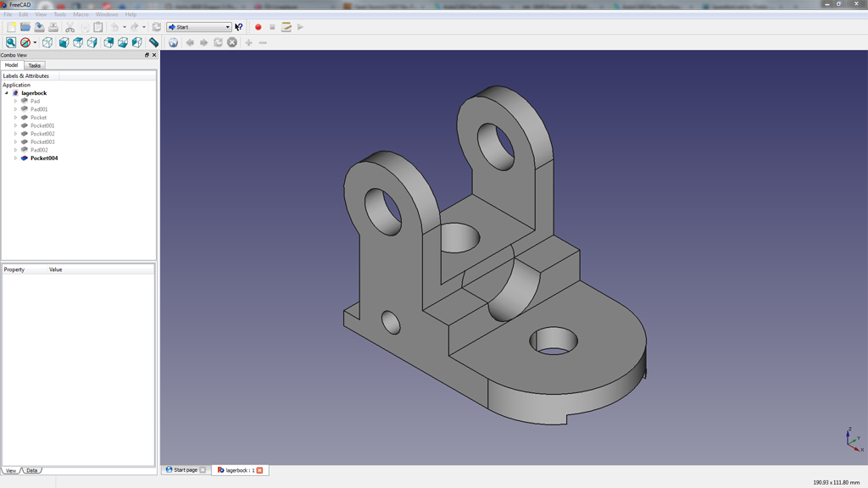This screenshot has width=868, height=488.
Task: Click the Open file folder icon
Action: [x=25, y=27]
